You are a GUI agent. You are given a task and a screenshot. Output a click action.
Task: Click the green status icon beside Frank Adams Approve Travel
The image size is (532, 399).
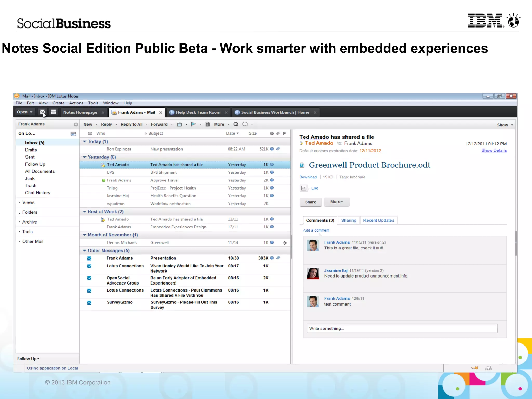(x=104, y=180)
